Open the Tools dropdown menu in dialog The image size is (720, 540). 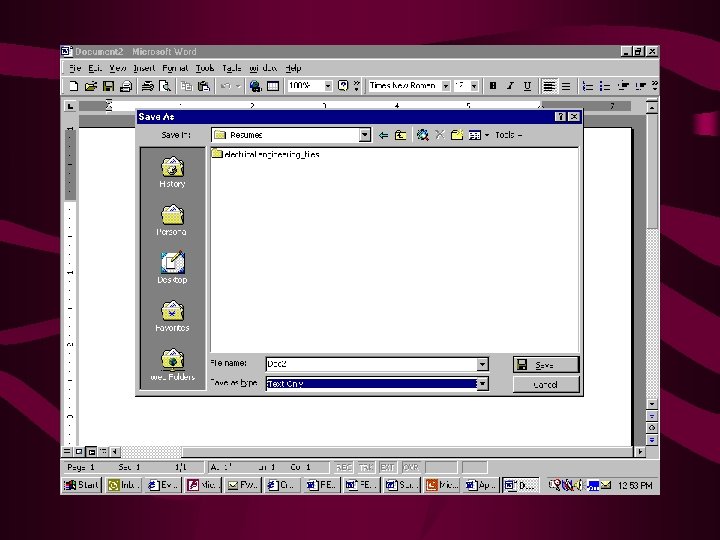tap(508, 135)
